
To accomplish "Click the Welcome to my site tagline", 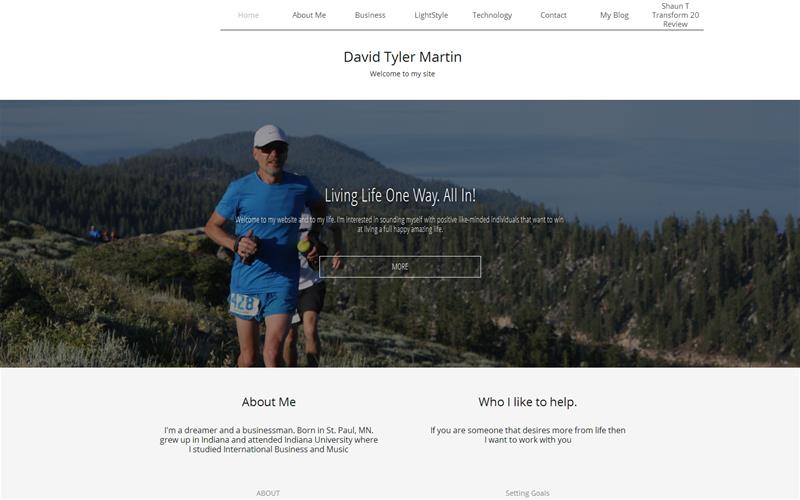I will click(402, 74).
